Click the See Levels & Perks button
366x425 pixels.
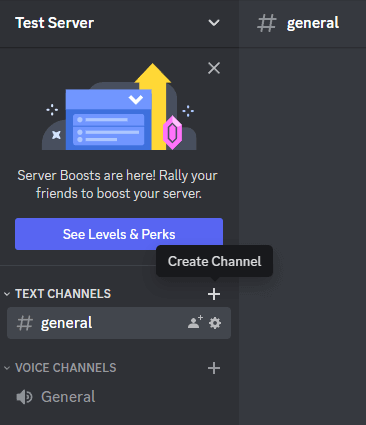[119, 234]
